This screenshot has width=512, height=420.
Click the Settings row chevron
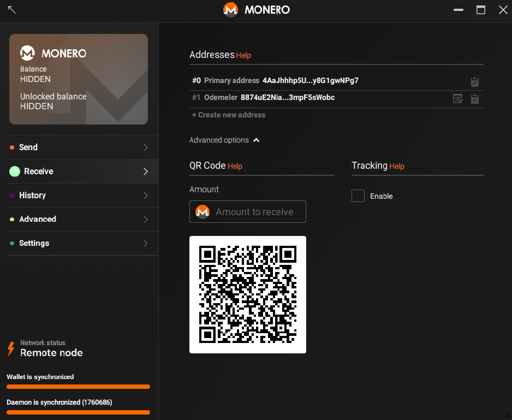coord(146,243)
